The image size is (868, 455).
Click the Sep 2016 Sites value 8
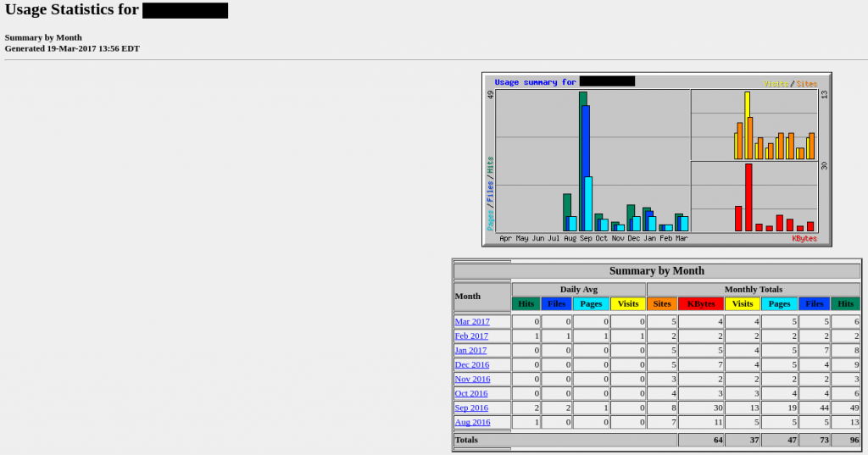click(x=674, y=408)
